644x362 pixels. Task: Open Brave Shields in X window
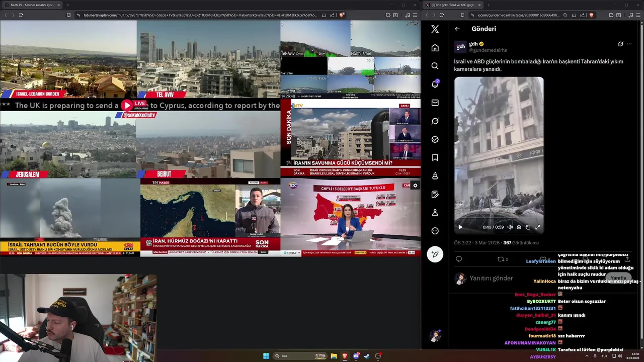point(592,15)
